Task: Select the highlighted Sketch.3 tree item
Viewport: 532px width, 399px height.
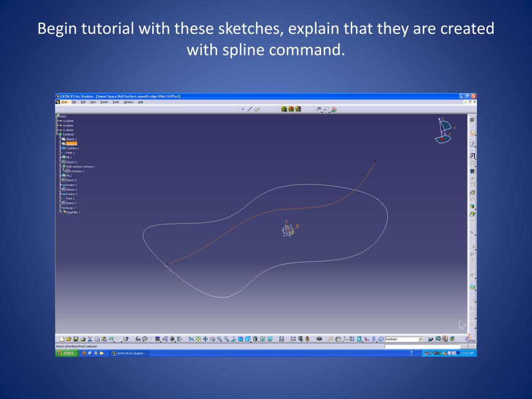Action: point(71,143)
